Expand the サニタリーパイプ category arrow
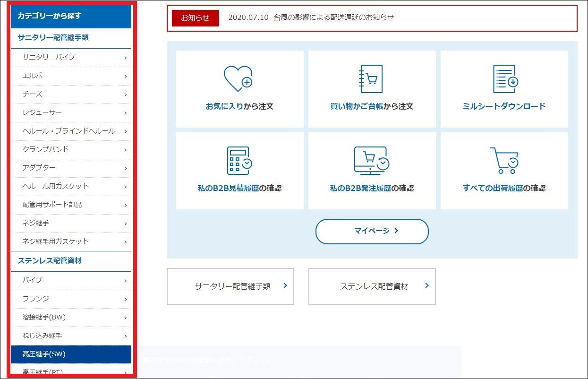 (125, 58)
